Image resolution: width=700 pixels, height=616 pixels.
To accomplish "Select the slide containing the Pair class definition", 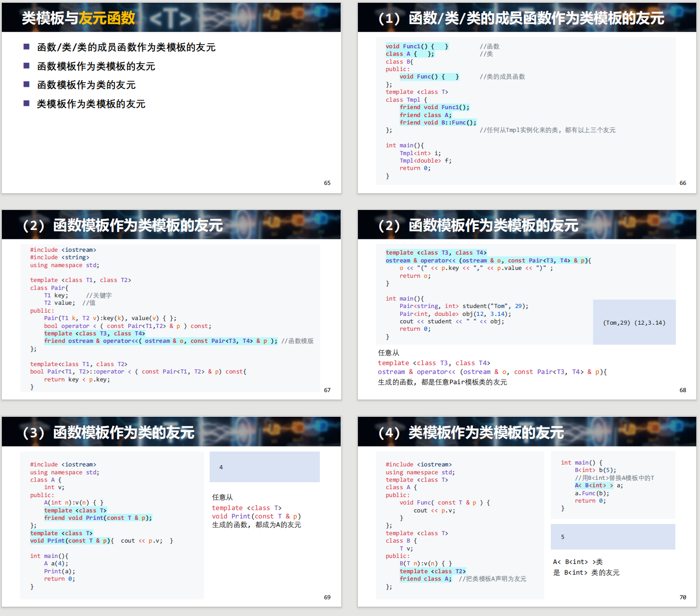I will (171, 305).
